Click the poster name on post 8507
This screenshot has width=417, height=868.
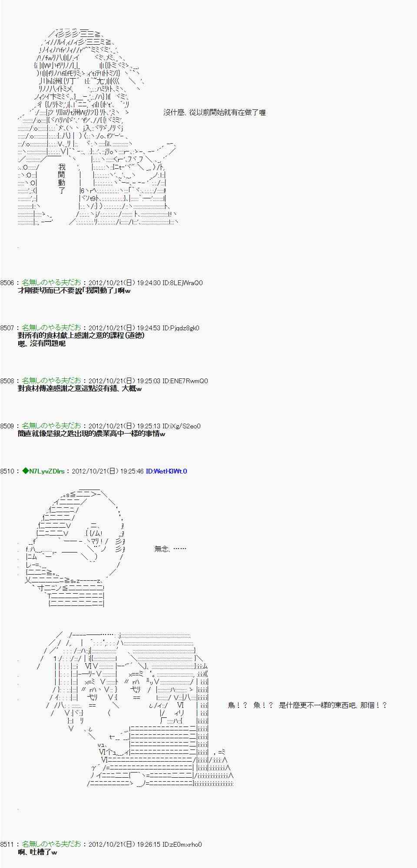point(51,328)
